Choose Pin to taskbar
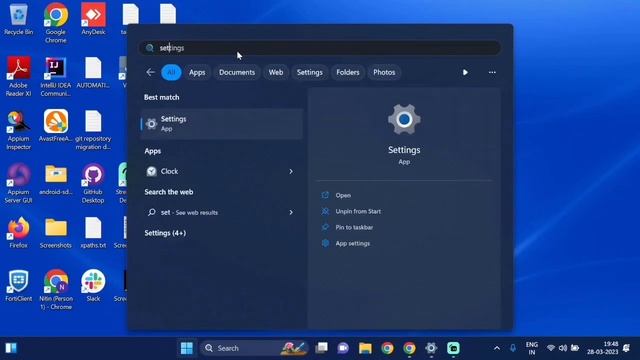This screenshot has height=360, width=640. (354, 227)
